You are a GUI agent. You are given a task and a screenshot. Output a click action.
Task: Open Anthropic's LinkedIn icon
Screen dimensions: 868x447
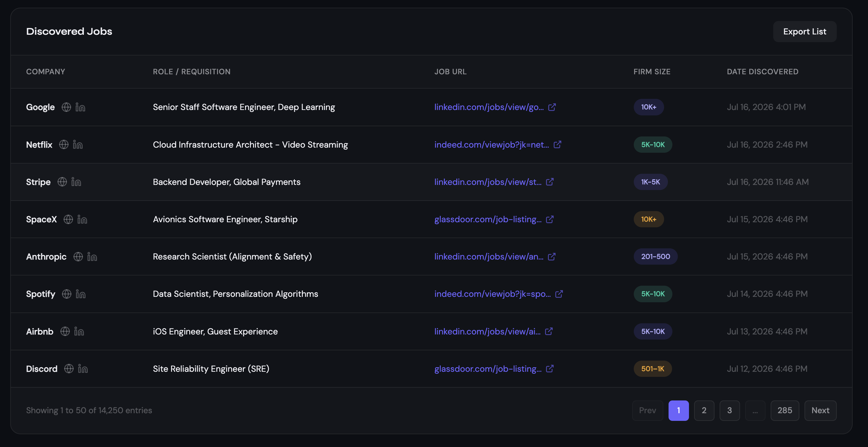pyautogui.click(x=92, y=256)
